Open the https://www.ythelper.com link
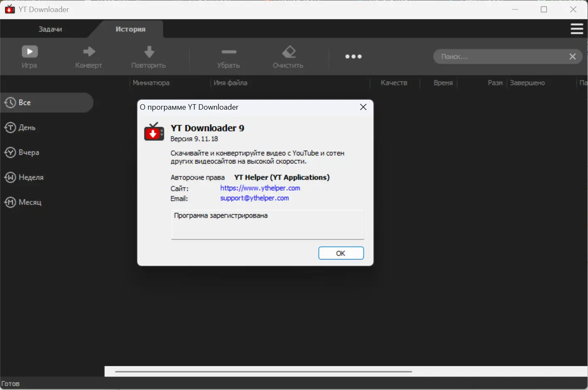This screenshot has width=588, height=390. coord(260,188)
